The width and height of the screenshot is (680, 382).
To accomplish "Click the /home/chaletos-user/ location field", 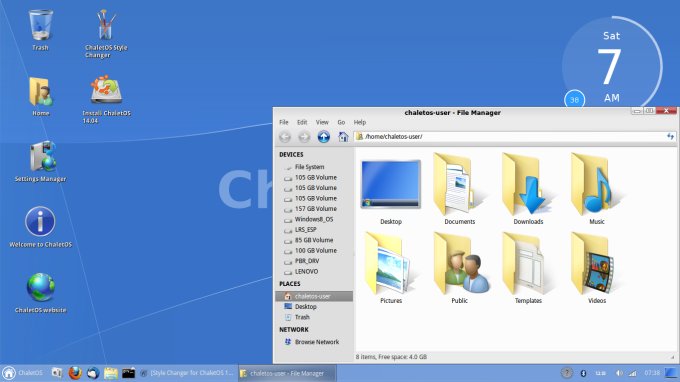I will click(515, 137).
